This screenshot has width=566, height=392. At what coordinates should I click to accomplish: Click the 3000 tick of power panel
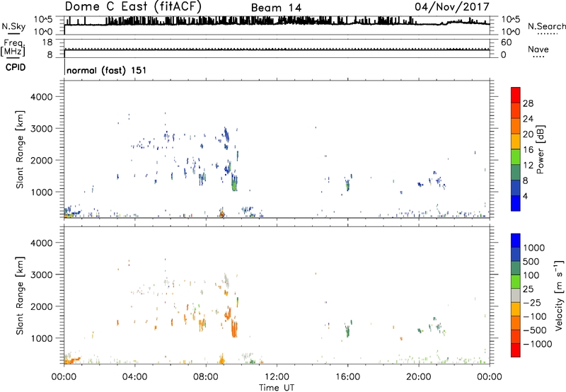pyautogui.click(x=41, y=129)
